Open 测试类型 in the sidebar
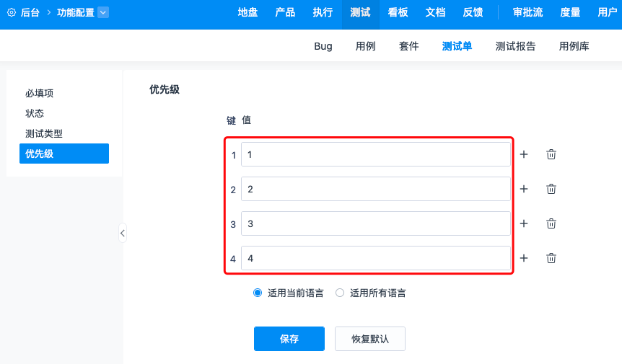 pyautogui.click(x=44, y=133)
